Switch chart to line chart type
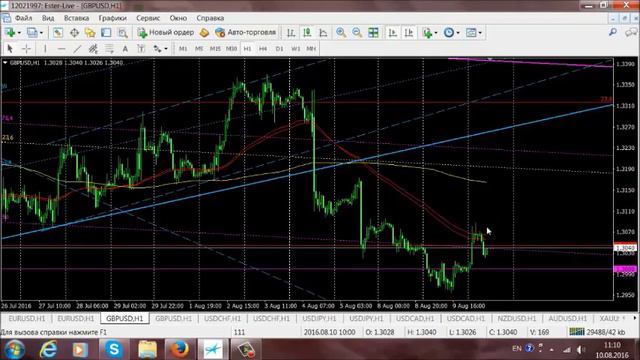 (323, 33)
